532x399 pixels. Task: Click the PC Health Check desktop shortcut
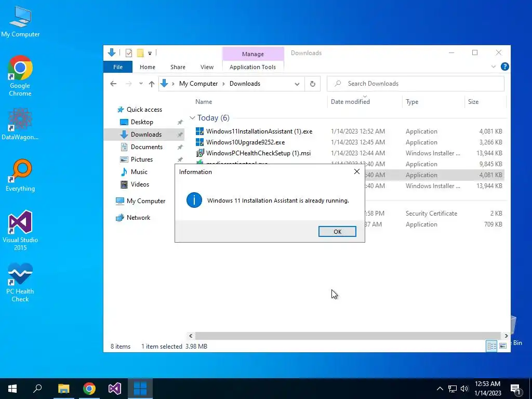(x=20, y=282)
